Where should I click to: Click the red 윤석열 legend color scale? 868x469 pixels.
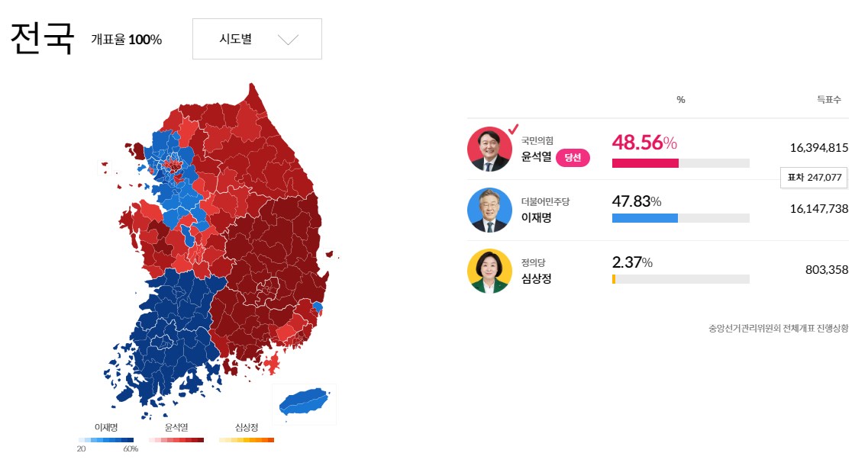coord(176,440)
